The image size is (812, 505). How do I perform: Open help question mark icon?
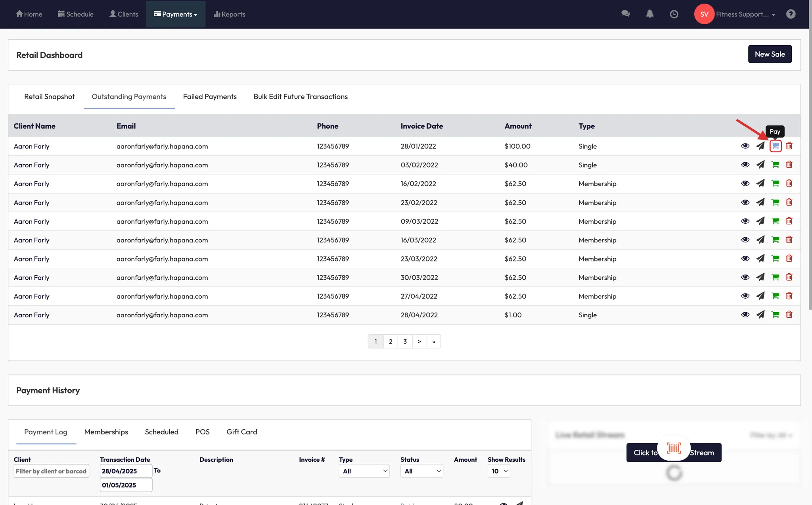pos(791,14)
